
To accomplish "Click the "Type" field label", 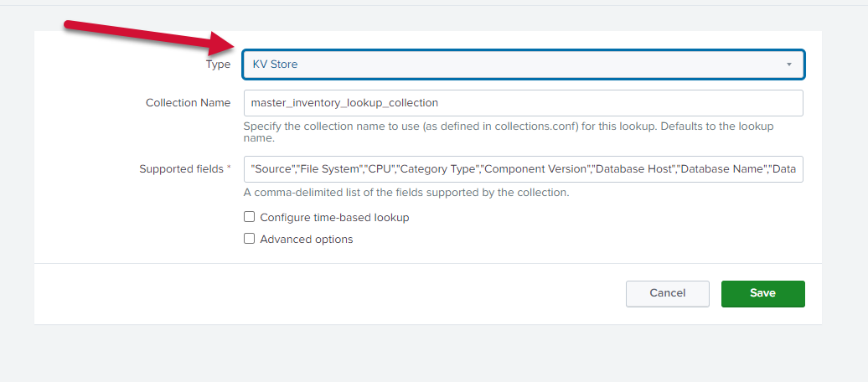I will (217, 64).
